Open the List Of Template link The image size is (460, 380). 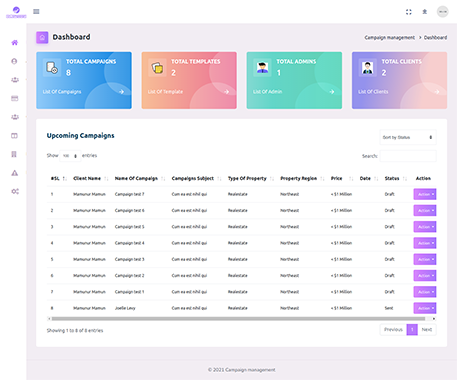[166, 92]
